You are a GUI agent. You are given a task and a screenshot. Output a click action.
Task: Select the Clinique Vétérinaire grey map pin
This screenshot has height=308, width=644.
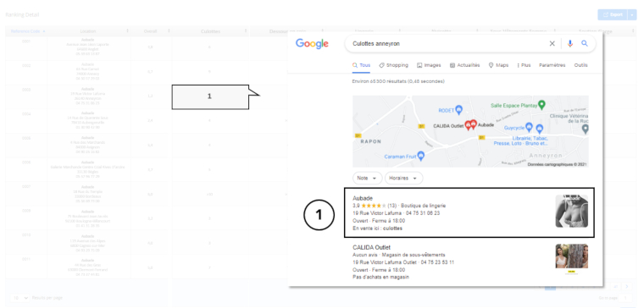586,129
